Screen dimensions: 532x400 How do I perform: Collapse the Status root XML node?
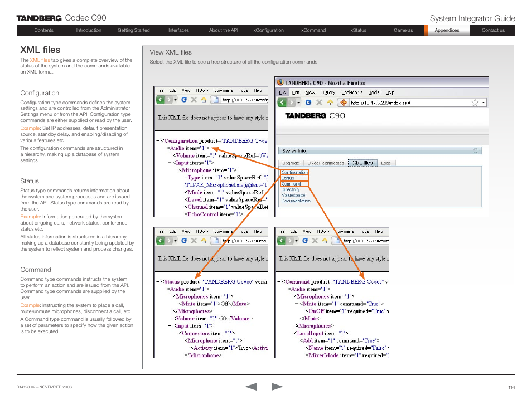(158, 282)
